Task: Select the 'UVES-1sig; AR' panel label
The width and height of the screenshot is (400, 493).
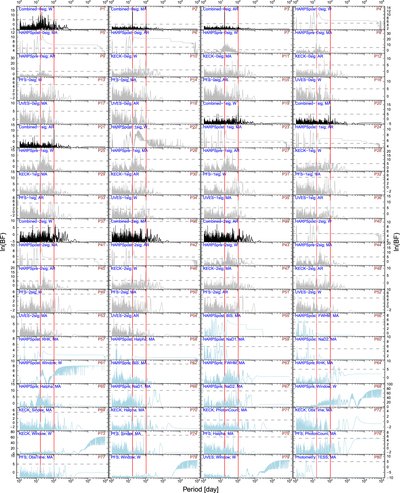Action: (x=309, y=198)
